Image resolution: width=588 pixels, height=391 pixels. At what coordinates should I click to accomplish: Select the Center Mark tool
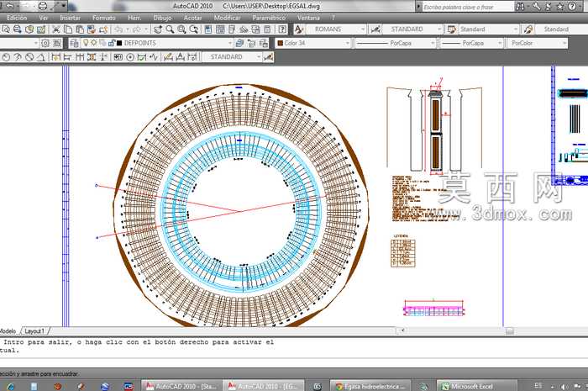[x=130, y=57]
